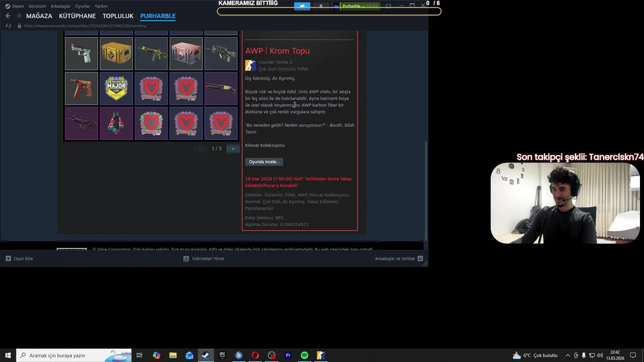
Task: Go to previous inventory page
Action: pyautogui.click(x=201, y=149)
